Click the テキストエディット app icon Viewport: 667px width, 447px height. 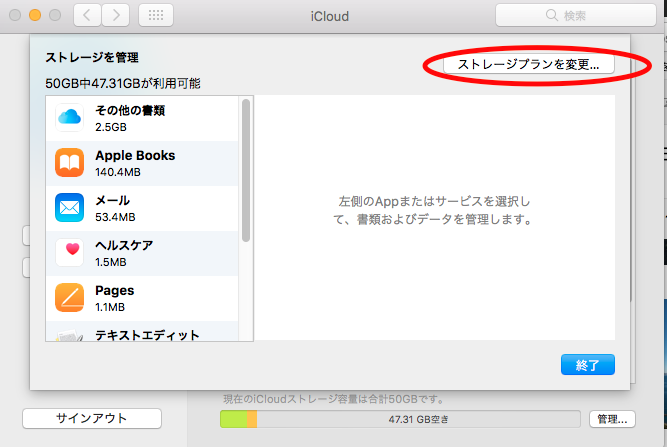[x=69, y=336]
